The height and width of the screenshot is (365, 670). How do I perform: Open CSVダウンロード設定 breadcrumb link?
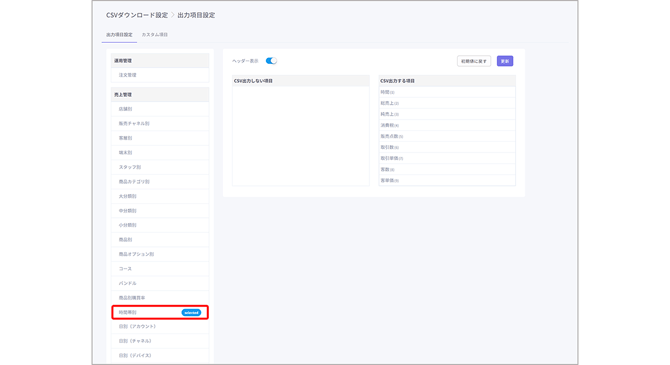click(x=137, y=15)
